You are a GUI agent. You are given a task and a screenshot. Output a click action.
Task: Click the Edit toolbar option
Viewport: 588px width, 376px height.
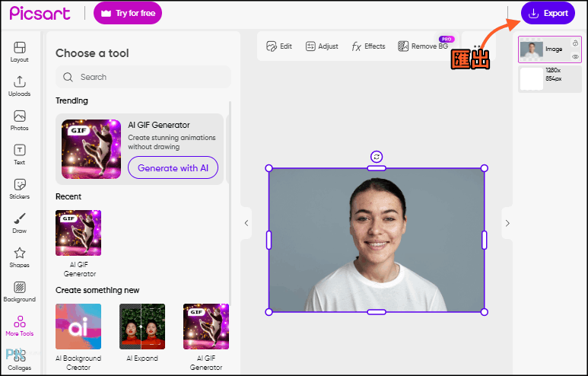[279, 46]
